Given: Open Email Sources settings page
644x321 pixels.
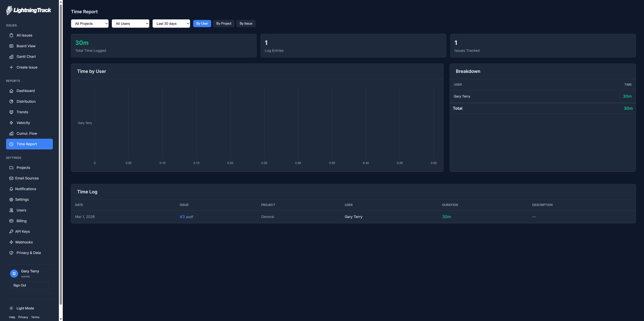Looking at the screenshot, I should (27, 178).
